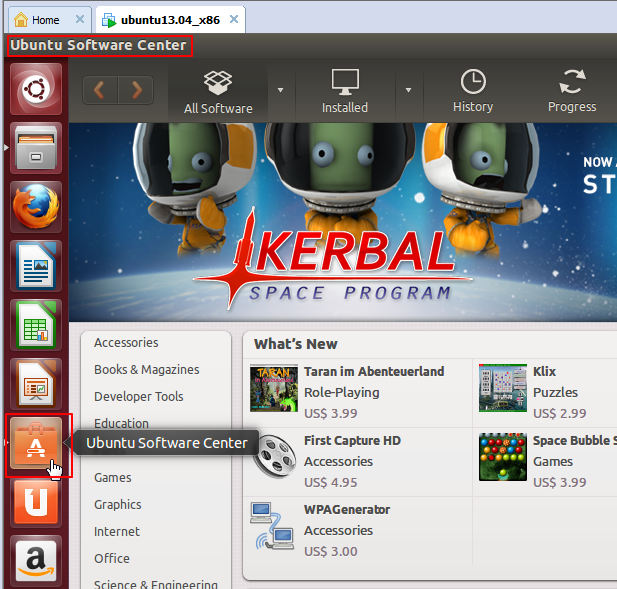Select the Accessories category

[x=126, y=343]
